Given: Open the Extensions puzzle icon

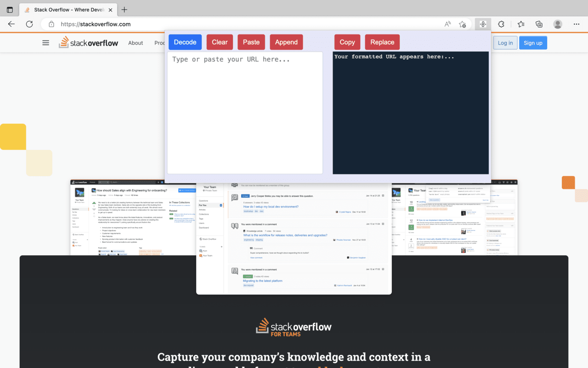Looking at the screenshot, I should point(501,24).
